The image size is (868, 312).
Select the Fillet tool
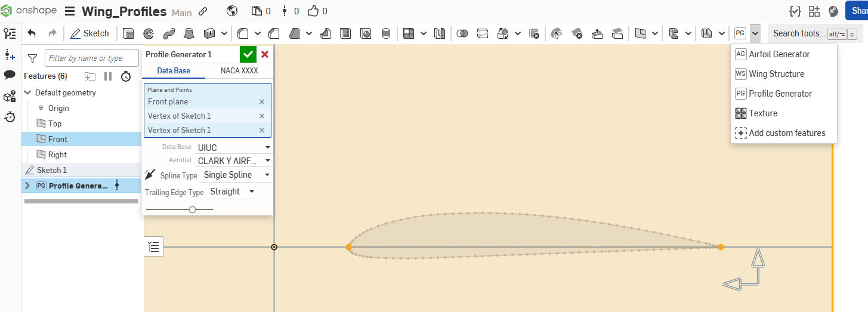(243, 33)
